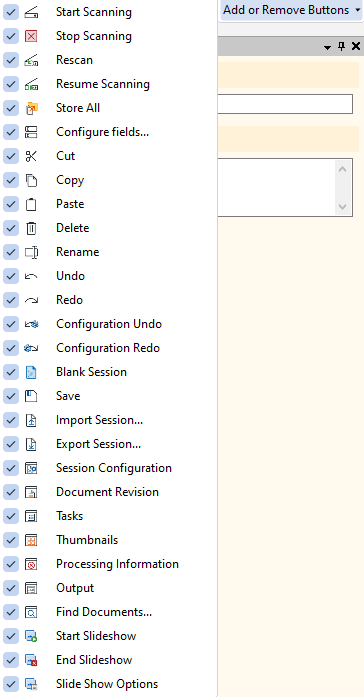Image resolution: width=364 pixels, height=697 pixels.
Task: Click the Blank Session page icon
Action: (31, 372)
